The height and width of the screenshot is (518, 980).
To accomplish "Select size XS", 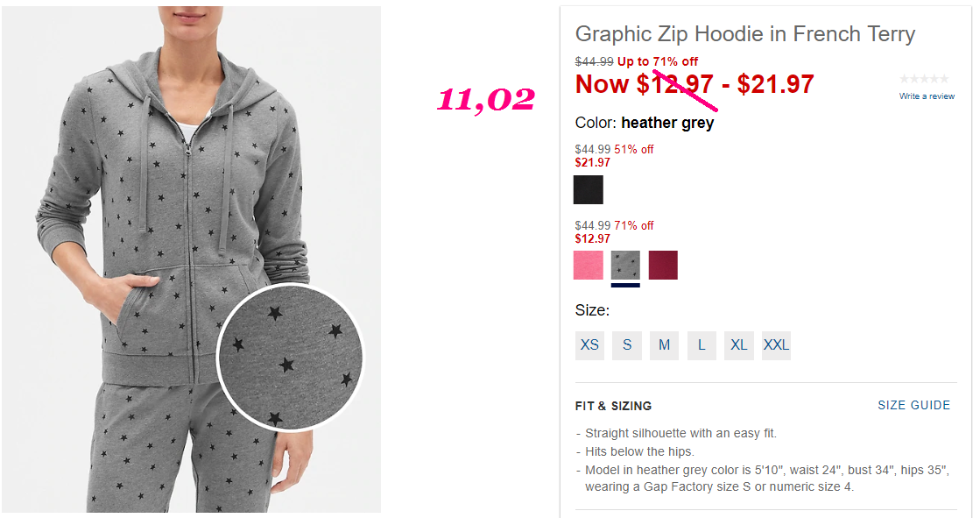I will (589, 345).
